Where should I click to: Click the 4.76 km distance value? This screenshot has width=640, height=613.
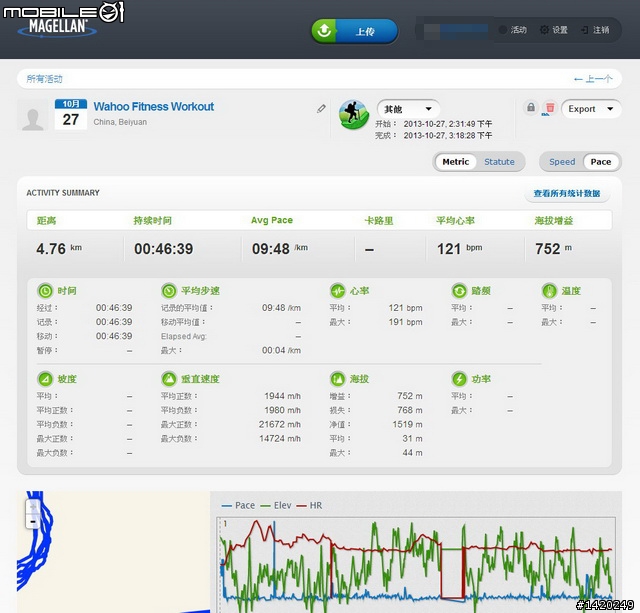(59, 249)
